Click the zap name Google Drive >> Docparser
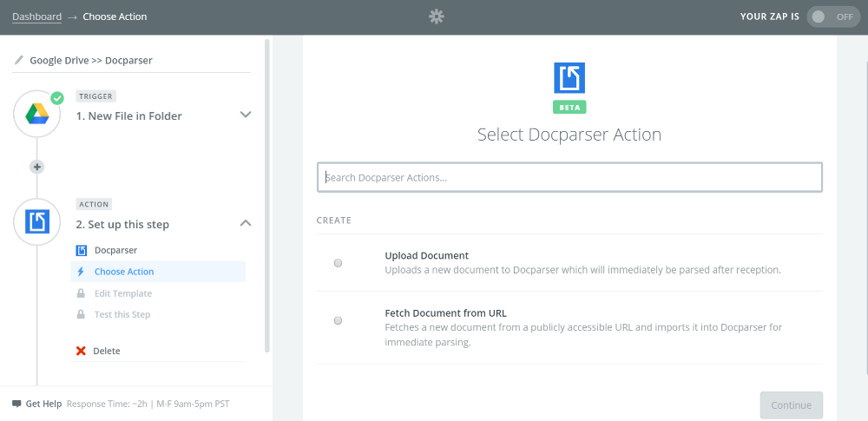Image resolution: width=868 pixels, height=421 pixels. 91,61
